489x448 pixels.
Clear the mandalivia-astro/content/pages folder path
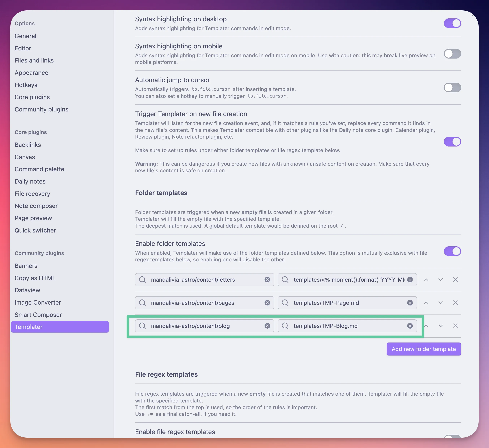tap(267, 303)
